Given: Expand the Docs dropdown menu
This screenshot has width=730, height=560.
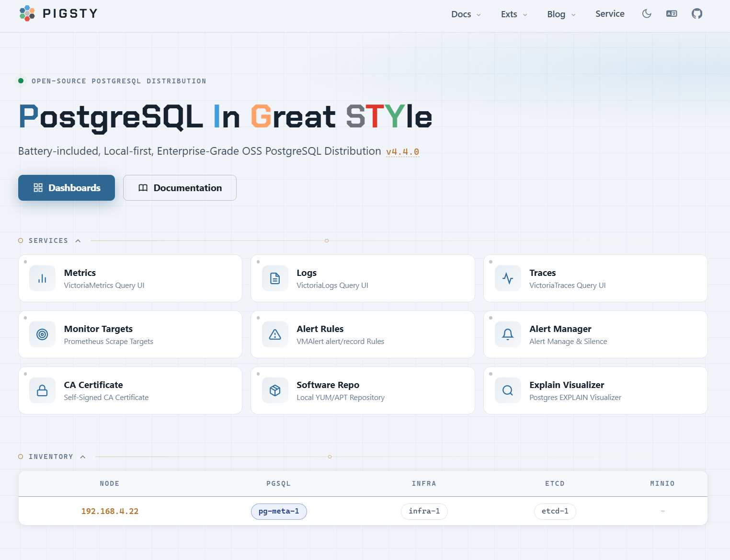Looking at the screenshot, I should coord(466,14).
